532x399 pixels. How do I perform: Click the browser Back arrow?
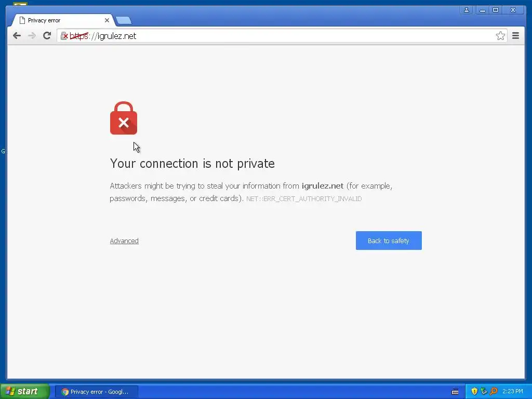coord(17,36)
